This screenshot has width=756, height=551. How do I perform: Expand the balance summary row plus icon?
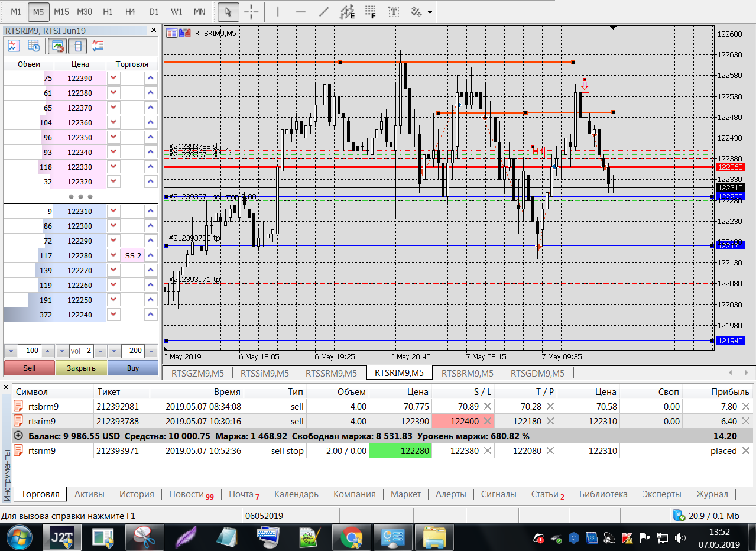(18, 436)
